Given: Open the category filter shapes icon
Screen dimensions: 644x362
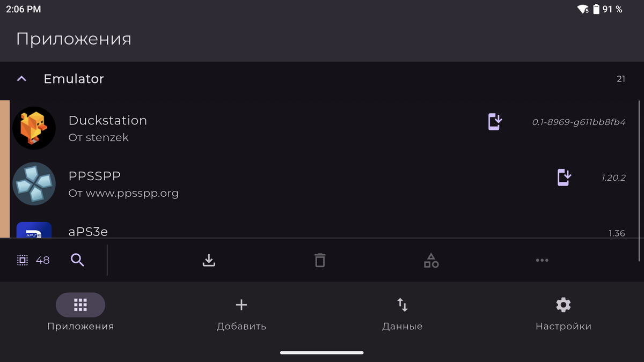Looking at the screenshot, I should click(431, 260).
